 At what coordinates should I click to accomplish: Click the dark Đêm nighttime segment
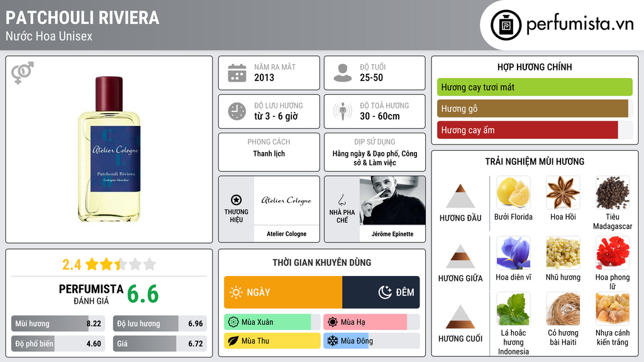click(380, 292)
